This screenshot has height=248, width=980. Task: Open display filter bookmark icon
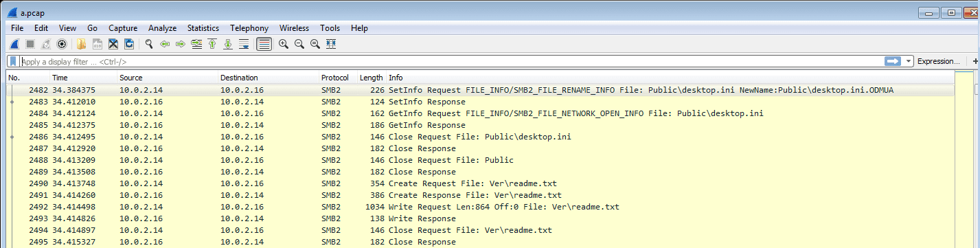tap(13, 61)
